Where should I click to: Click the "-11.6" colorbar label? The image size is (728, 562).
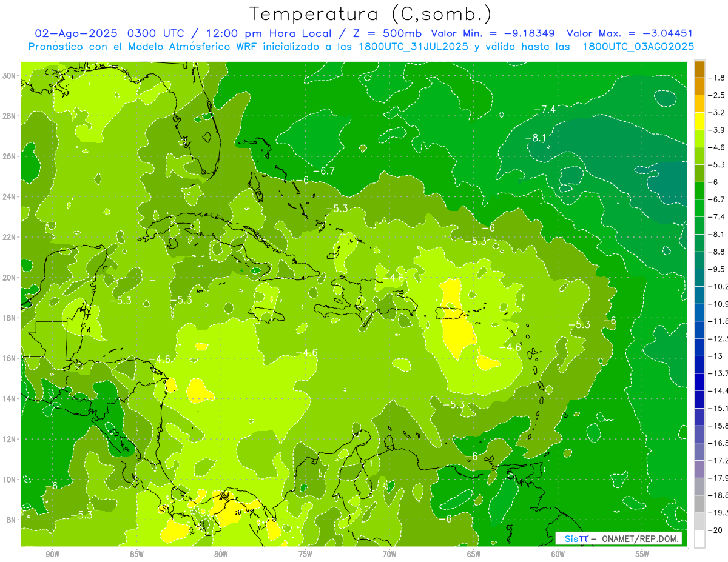[718, 321]
